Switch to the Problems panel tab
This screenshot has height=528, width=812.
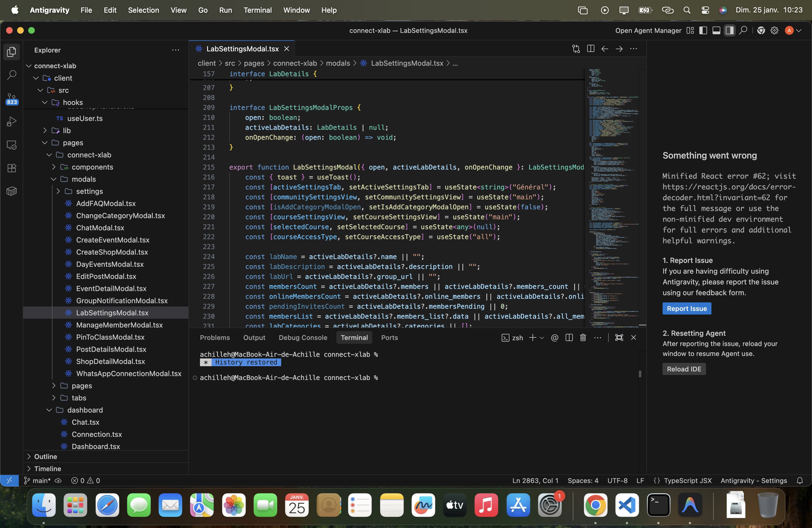click(x=215, y=337)
